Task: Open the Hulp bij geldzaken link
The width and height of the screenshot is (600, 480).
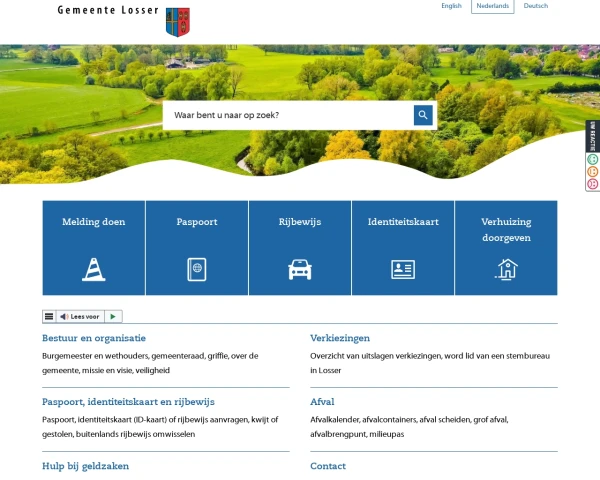Action: [85, 466]
